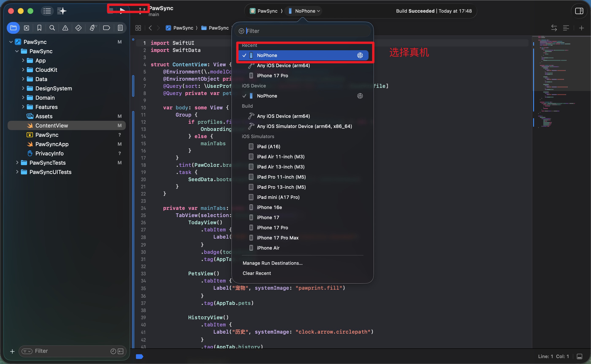Screen dimensions: 591x364
Task: Open the related items grid menu
Action: click(x=138, y=28)
